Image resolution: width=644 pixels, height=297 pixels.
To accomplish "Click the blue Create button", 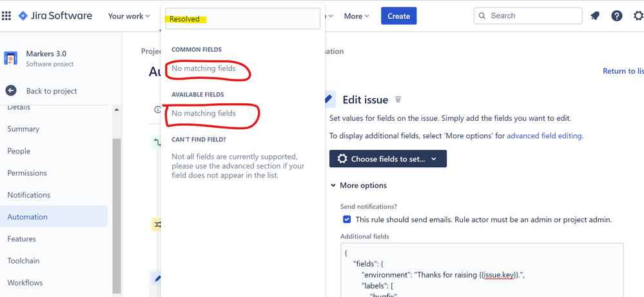I will (399, 16).
